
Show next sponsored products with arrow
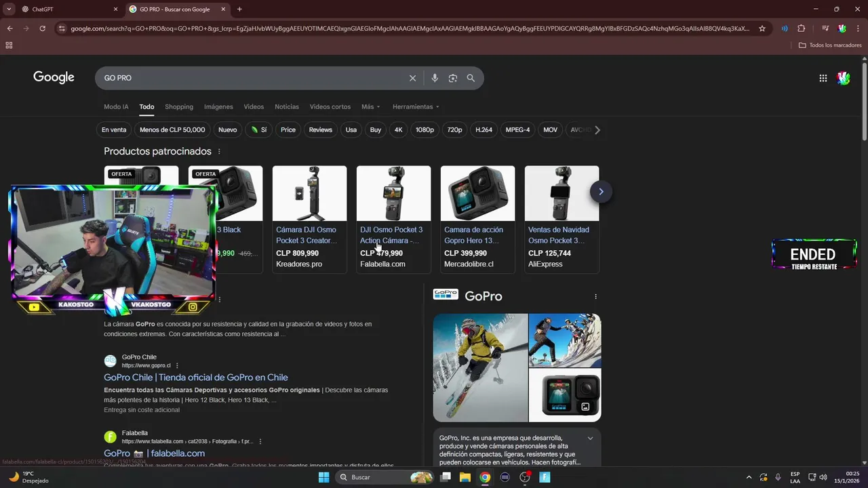601,192
